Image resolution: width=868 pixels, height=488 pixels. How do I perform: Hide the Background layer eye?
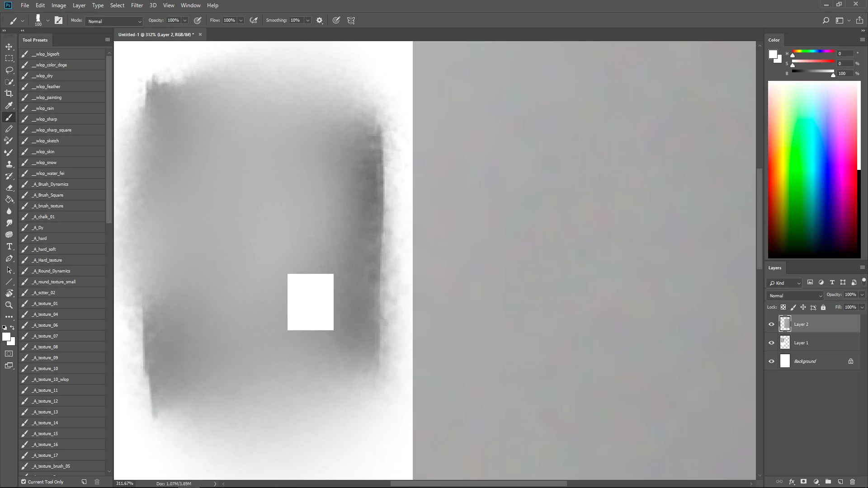point(772,361)
